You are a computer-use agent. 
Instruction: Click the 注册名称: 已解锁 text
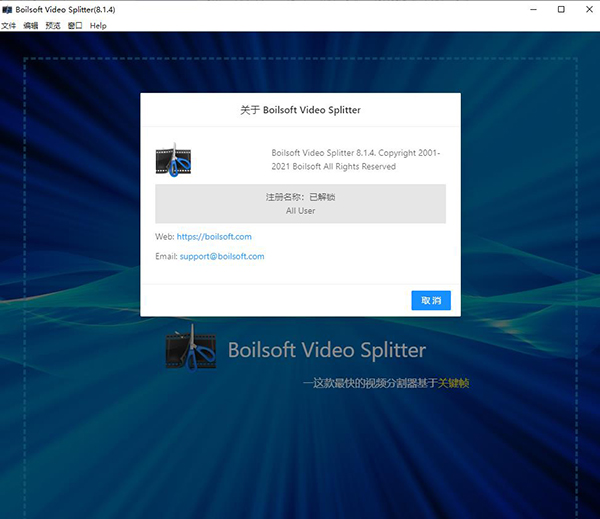point(300,197)
